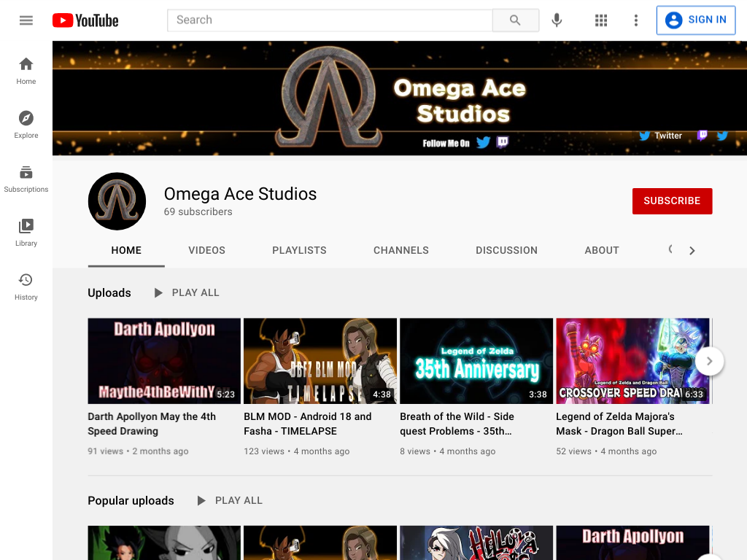Open Subscriptions in sidebar
The width and height of the screenshot is (747, 560).
pos(26,179)
